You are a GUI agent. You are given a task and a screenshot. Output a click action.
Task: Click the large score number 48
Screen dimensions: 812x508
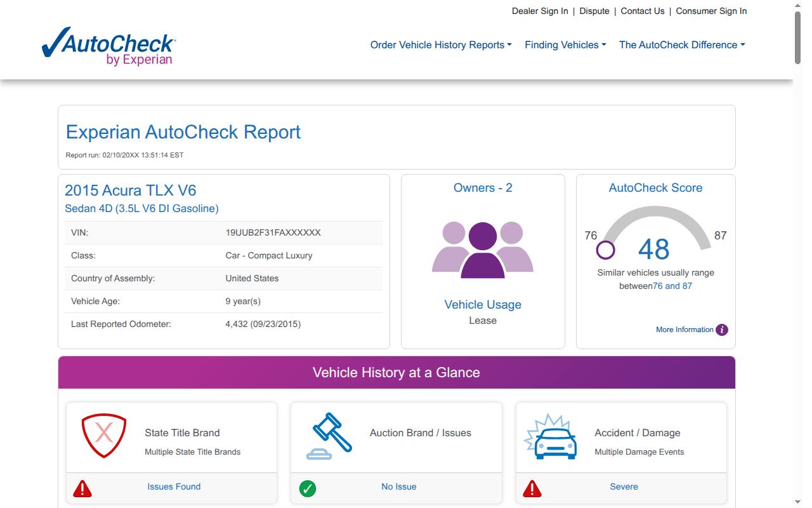[654, 249]
